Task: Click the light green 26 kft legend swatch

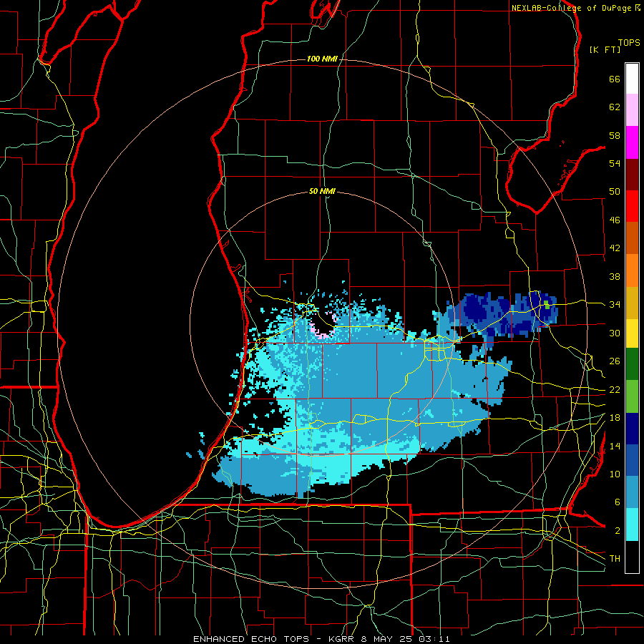Action: (632, 396)
